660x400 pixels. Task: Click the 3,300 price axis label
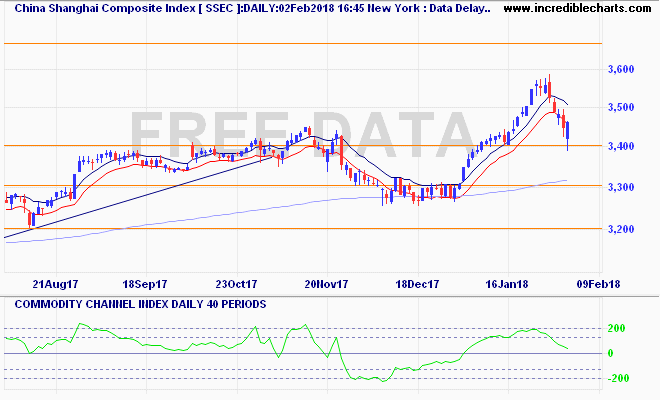[621, 187]
